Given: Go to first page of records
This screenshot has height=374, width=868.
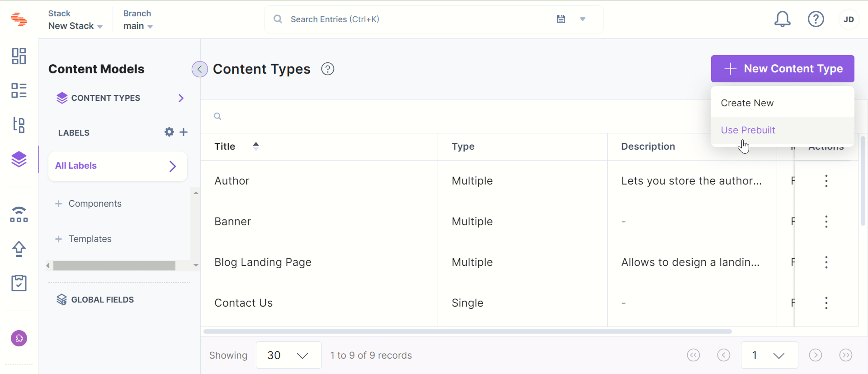Looking at the screenshot, I should click(x=693, y=355).
